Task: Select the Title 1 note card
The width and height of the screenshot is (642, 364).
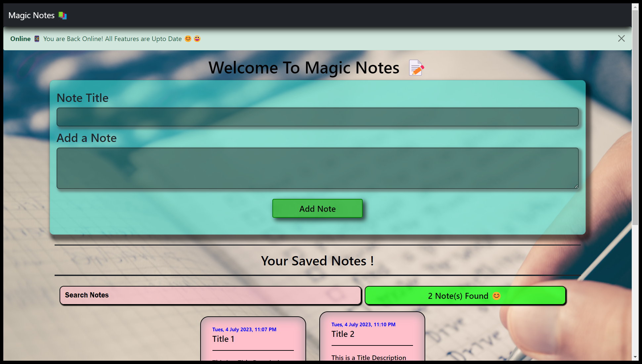Action: point(252,338)
